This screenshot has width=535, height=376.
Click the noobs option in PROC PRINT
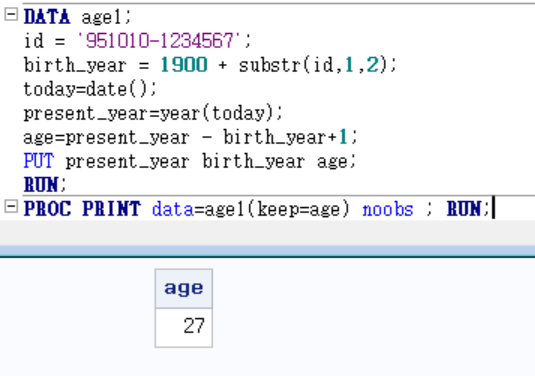click(x=388, y=209)
